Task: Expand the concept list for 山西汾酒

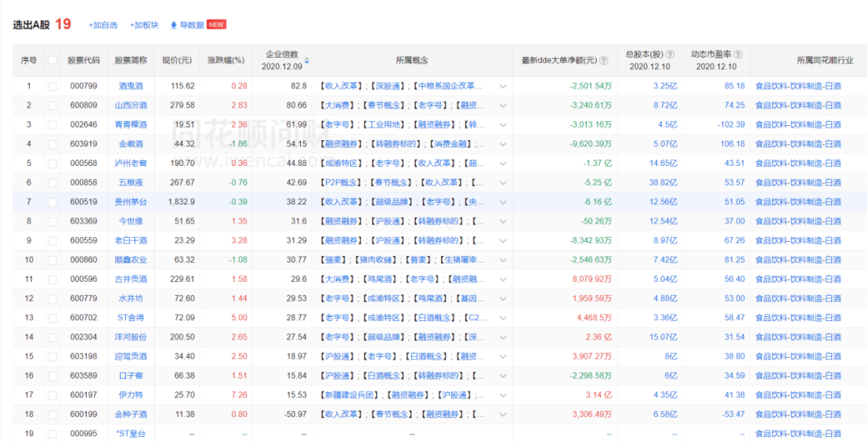Action: (x=503, y=106)
